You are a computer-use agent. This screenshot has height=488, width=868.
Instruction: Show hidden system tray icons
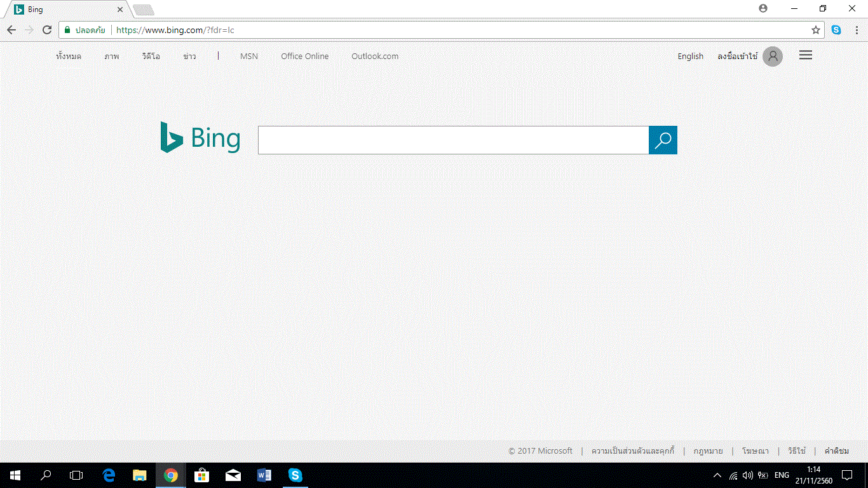click(717, 475)
